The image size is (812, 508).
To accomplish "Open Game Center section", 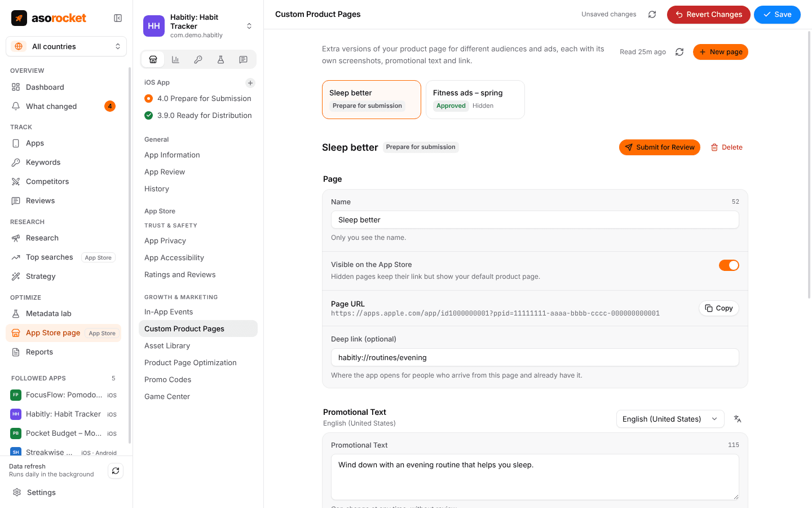I will (x=198, y=397).
